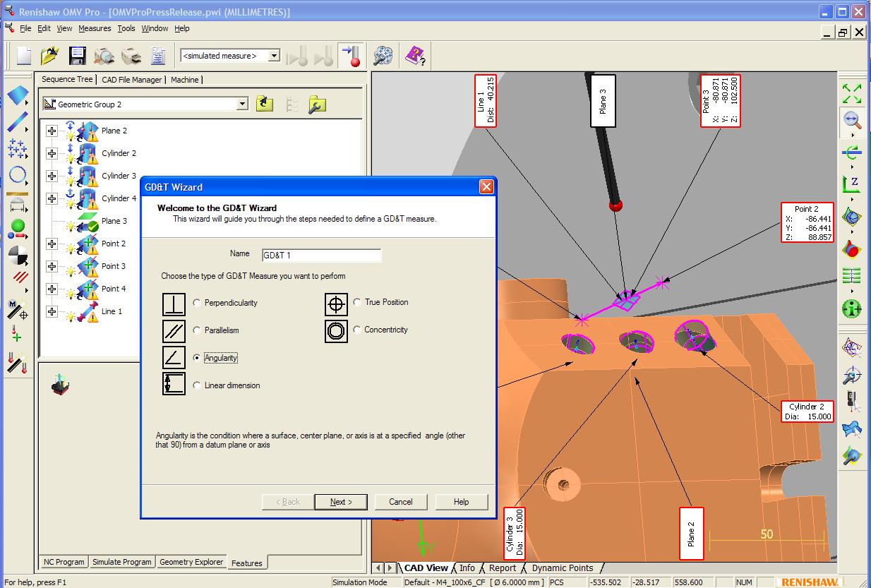Screen dimensions: 871x588
Task: Switch to the Simulate Program tab
Action: [x=122, y=562]
